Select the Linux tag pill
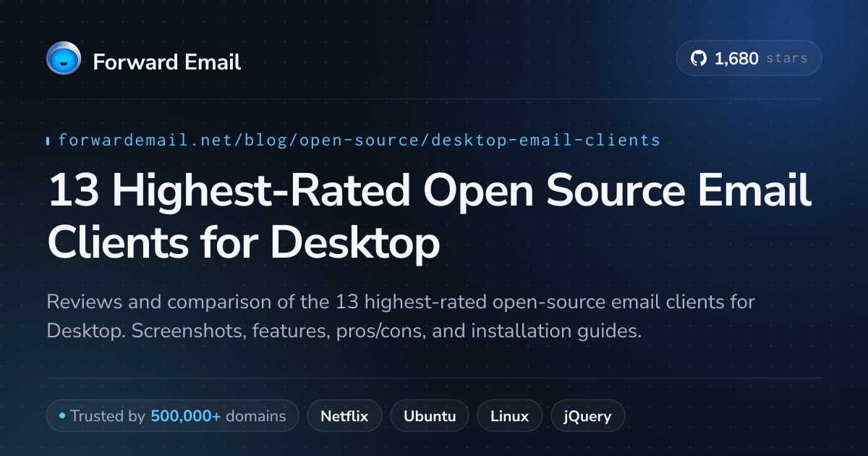Image resolution: width=868 pixels, height=456 pixels. pyautogui.click(x=509, y=416)
